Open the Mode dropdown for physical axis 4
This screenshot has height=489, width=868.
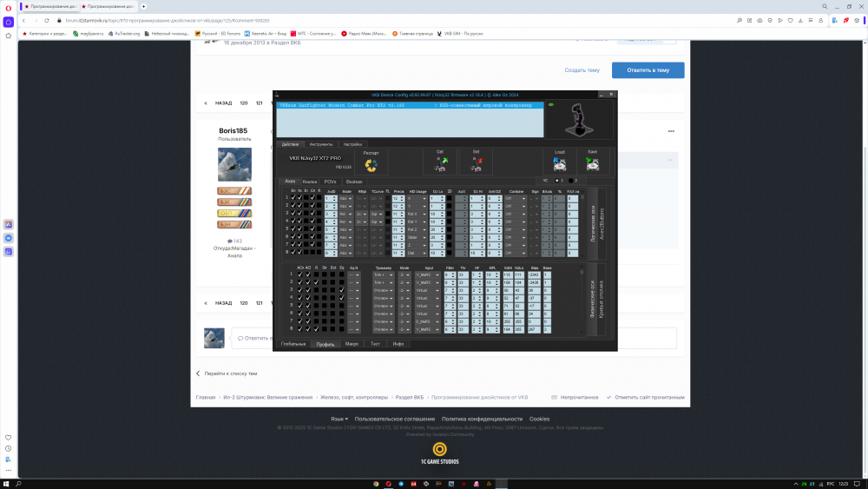point(404,298)
